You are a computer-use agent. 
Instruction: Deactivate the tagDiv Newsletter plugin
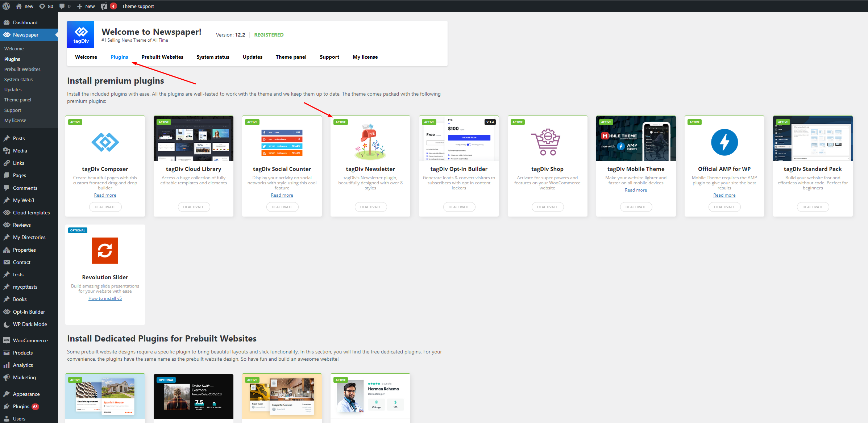click(370, 207)
